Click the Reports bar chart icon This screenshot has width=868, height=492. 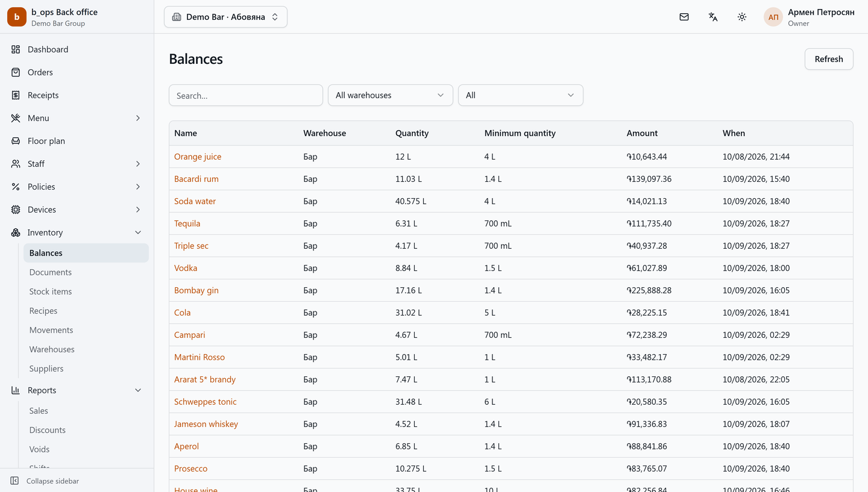click(x=16, y=390)
